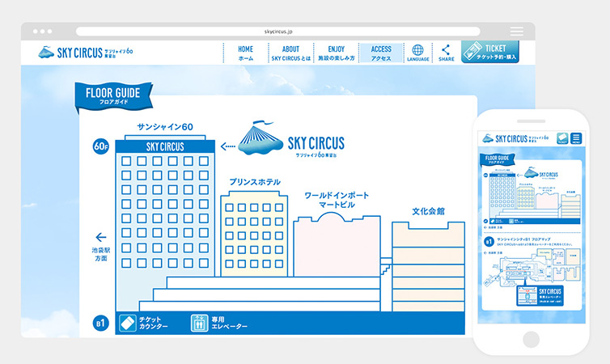This screenshot has height=364, width=610.
Task: Click the browser hamburger menu icon
Action: pyautogui.click(x=517, y=31)
